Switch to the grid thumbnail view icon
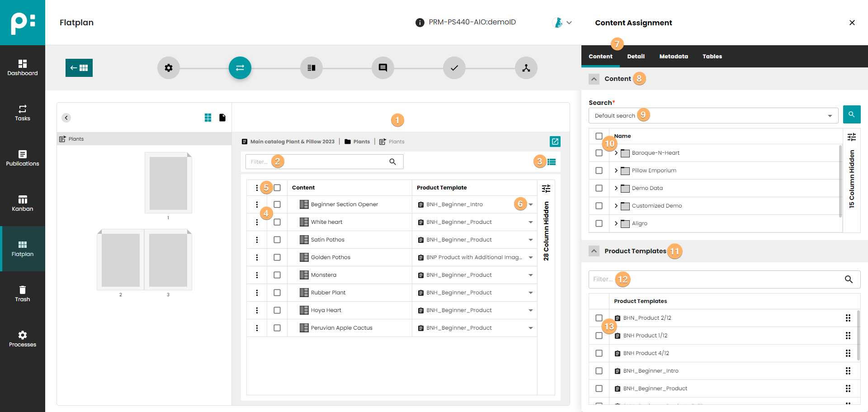Viewport: 868px width, 412px height. coord(208,118)
